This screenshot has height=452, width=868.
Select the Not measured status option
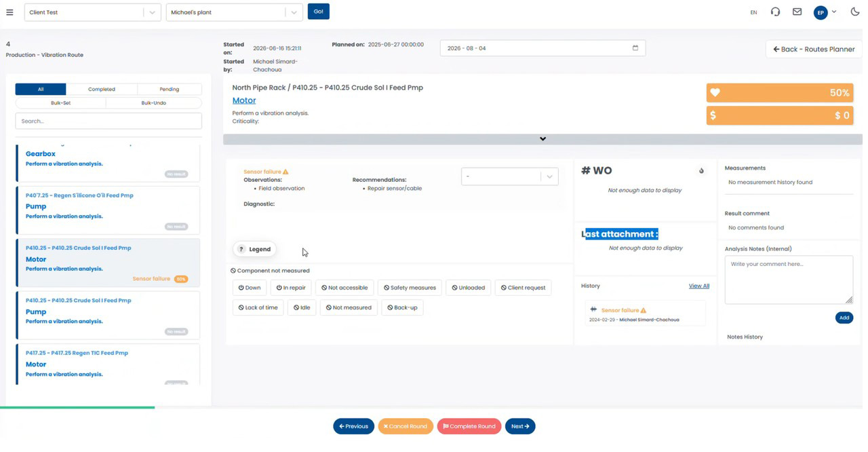pos(349,307)
